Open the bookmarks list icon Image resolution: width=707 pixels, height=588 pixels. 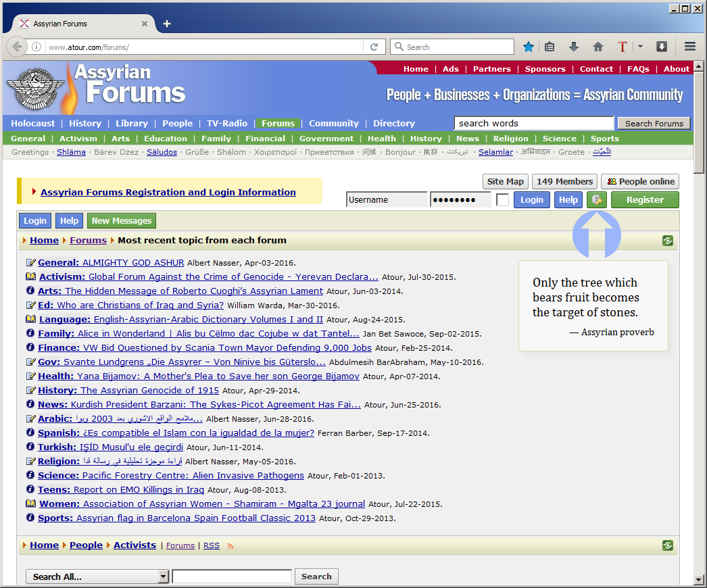point(550,47)
